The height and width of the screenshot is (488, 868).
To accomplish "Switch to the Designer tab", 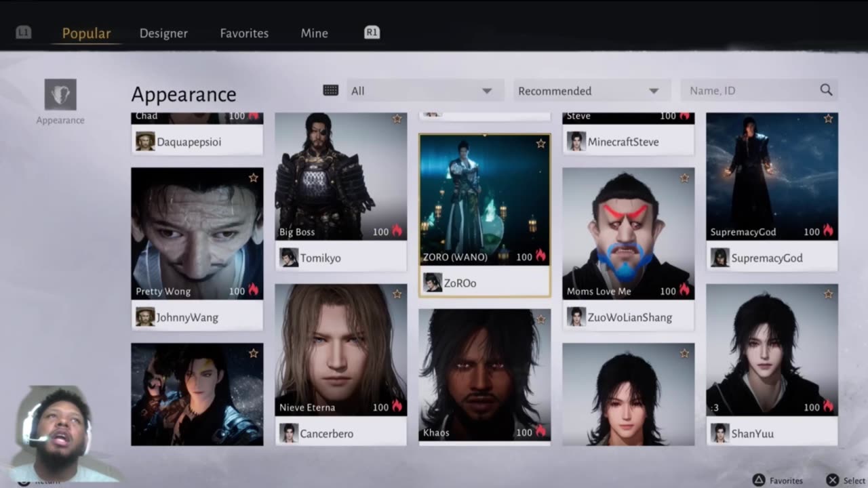I will pos(163,33).
